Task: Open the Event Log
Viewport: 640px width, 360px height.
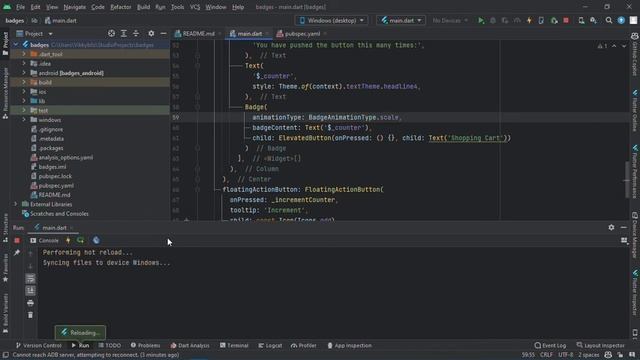Action: point(550,345)
